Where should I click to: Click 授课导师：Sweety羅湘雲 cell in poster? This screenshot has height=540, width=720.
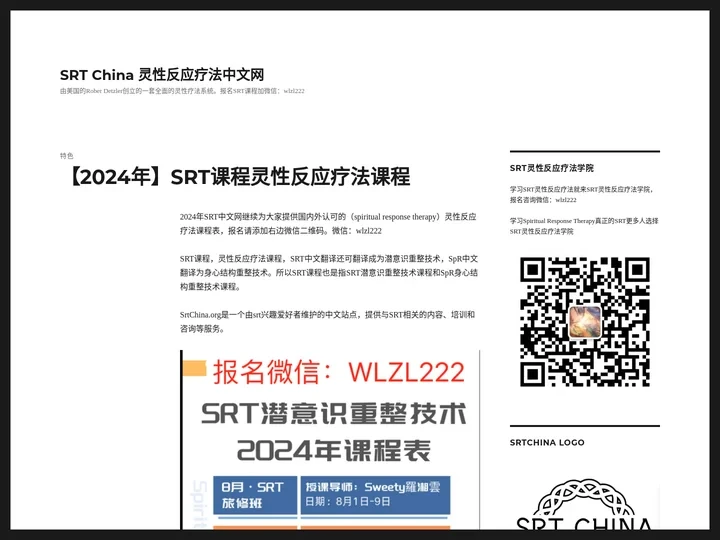coord(376,495)
